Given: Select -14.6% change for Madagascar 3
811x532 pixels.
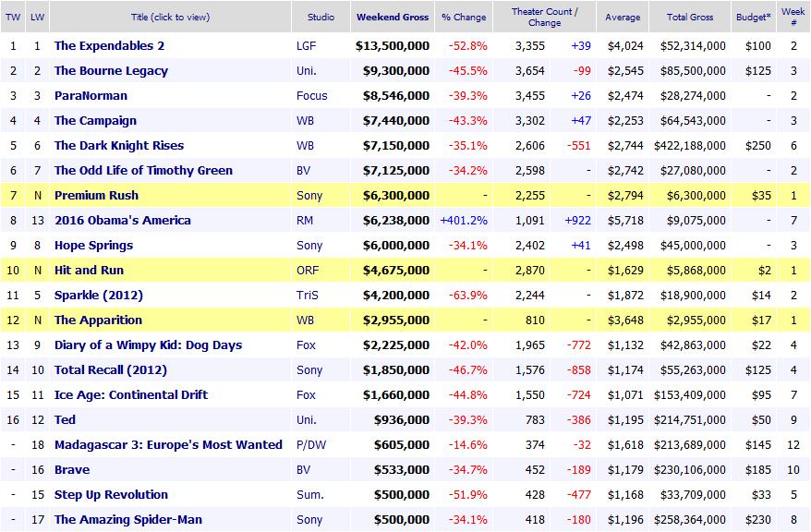Looking at the screenshot, I should (x=467, y=444).
